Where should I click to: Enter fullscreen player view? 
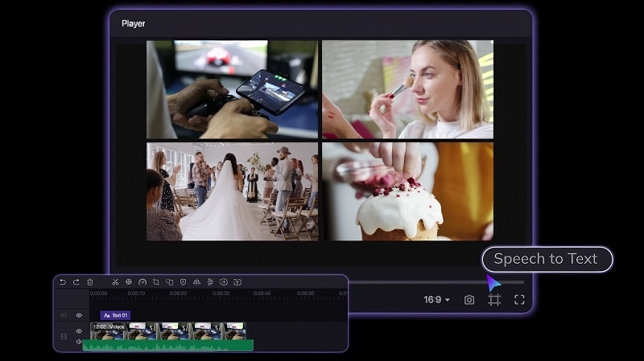519,300
